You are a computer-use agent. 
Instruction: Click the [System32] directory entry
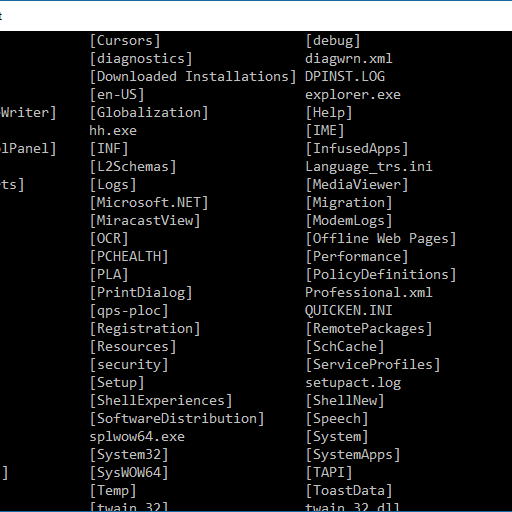[x=129, y=455]
